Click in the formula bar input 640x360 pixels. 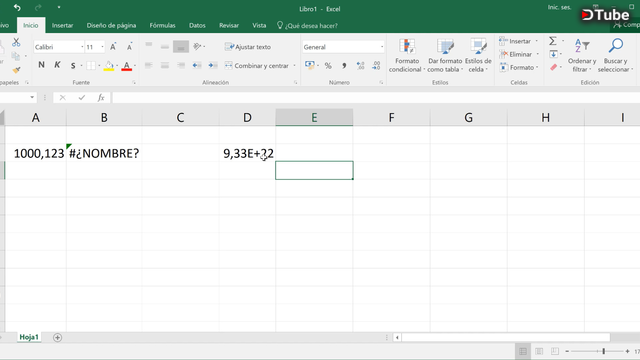click(376, 98)
